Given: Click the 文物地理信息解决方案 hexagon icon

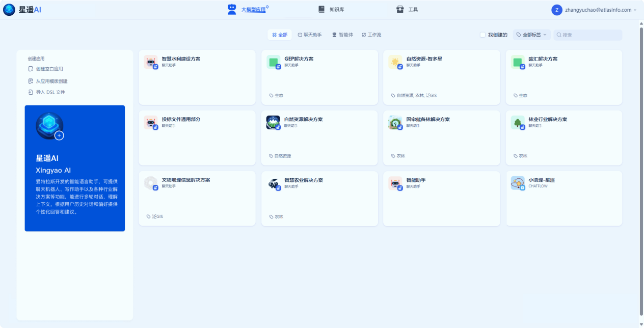Looking at the screenshot, I should click(x=150, y=183).
